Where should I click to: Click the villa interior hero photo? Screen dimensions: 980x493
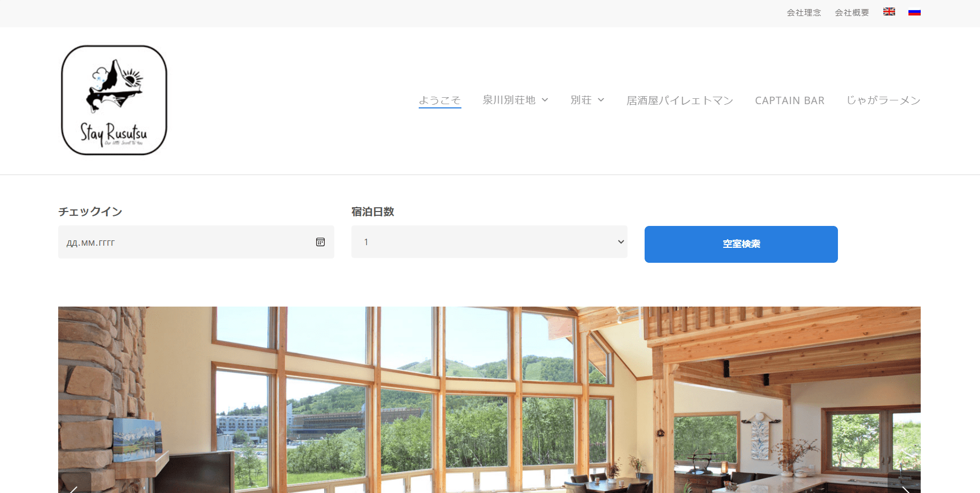coord(489,400)
